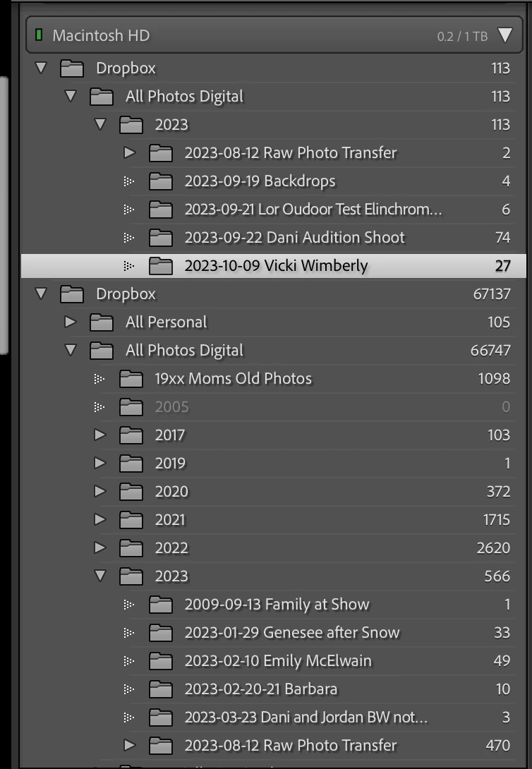Click folder icon of 2009-09-13 Family at Show
Image resolution: width=532 pixels, height=769 pixels.
coord(161,605)
